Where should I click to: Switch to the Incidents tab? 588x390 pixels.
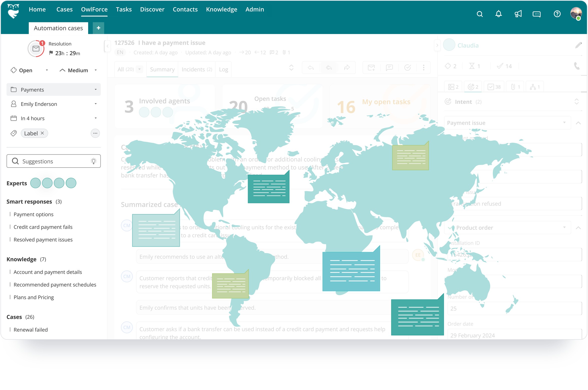click(197, 69)
